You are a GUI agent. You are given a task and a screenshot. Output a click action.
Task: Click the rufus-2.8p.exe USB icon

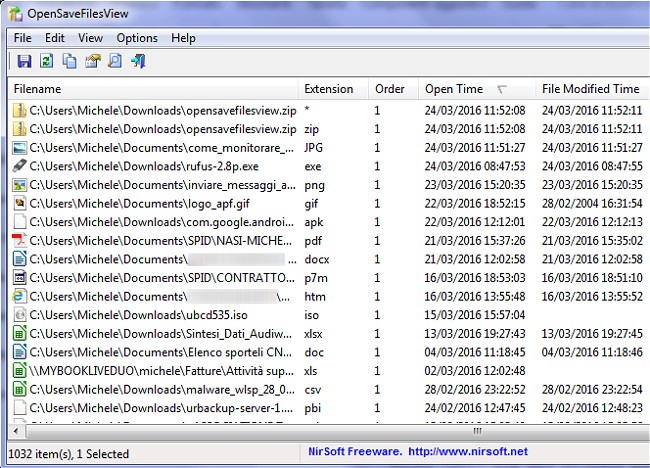tap(19, 166)
